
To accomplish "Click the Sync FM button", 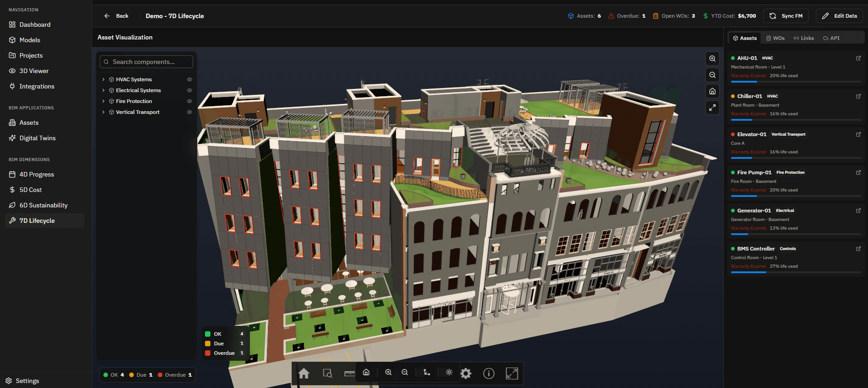I will (786, 16).
